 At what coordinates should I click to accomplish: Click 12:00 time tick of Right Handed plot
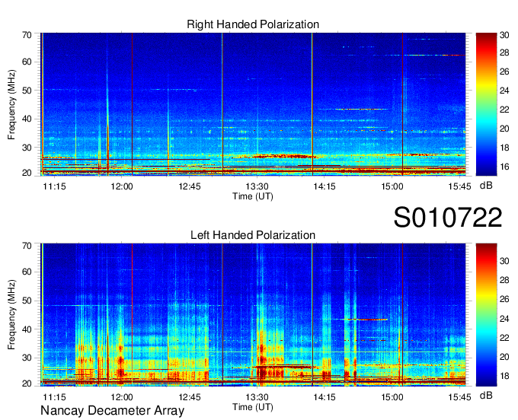[122, 186]
